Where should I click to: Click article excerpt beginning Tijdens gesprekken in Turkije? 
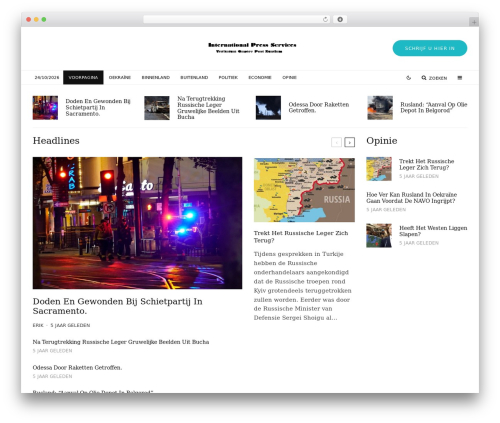click(x=303, y=286)
